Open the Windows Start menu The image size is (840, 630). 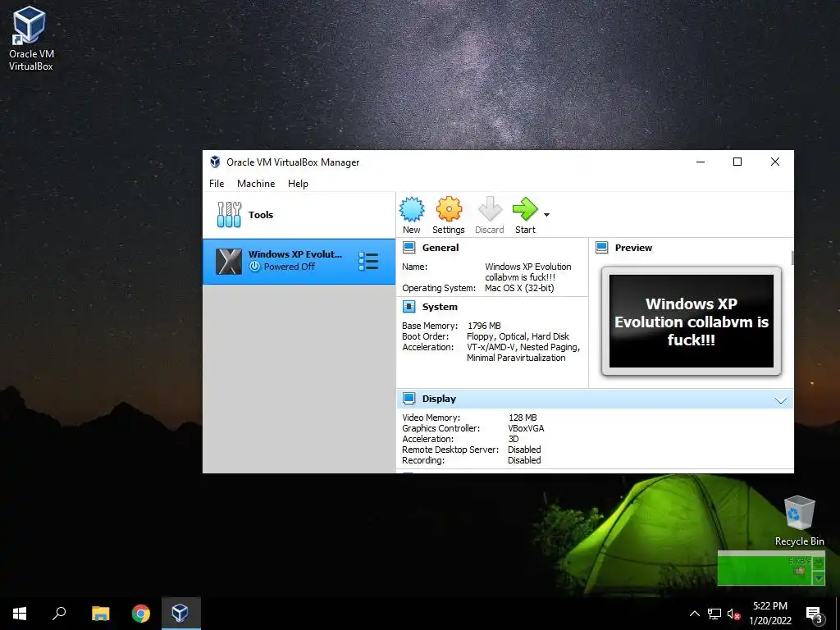20,614
